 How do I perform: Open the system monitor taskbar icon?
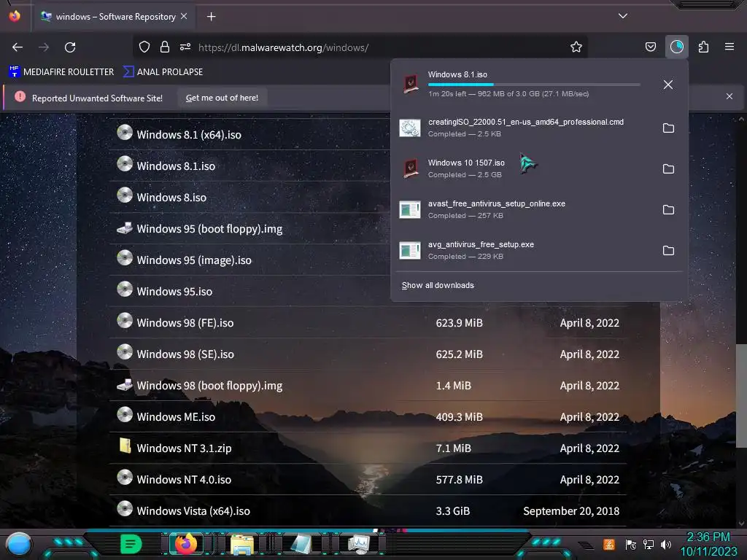359,544
